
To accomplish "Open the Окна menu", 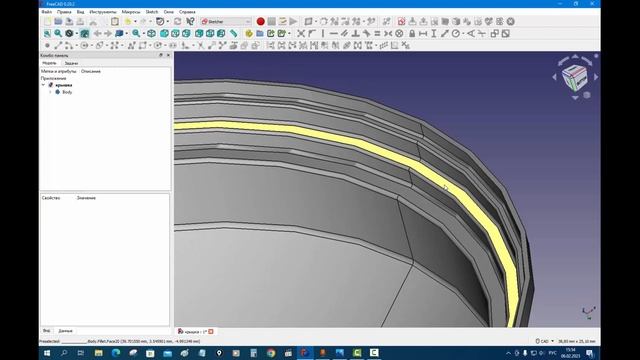I will pos(169,12).
